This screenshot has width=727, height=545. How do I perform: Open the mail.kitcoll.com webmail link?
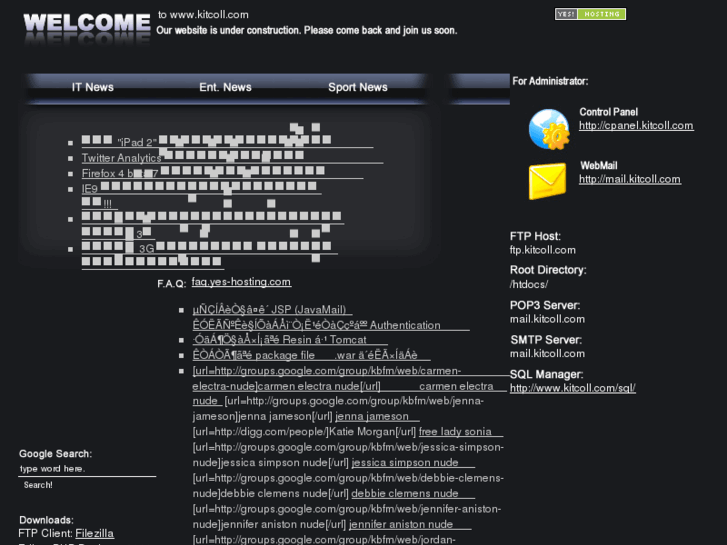pos(630,179)
